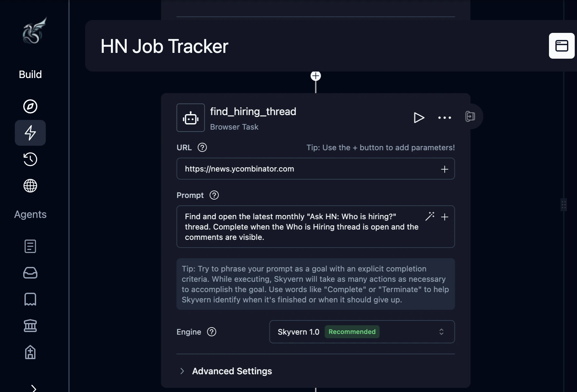The width and height of the screenshot is (577, 392).
Task: Open the Discover compass icon in sidebar
Action: point(30,106)
